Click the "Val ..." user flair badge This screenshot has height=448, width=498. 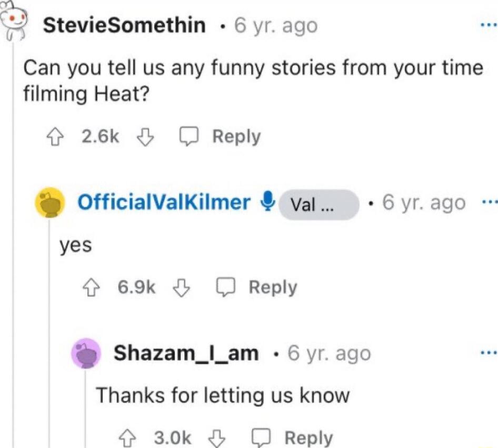click(317, 204)
